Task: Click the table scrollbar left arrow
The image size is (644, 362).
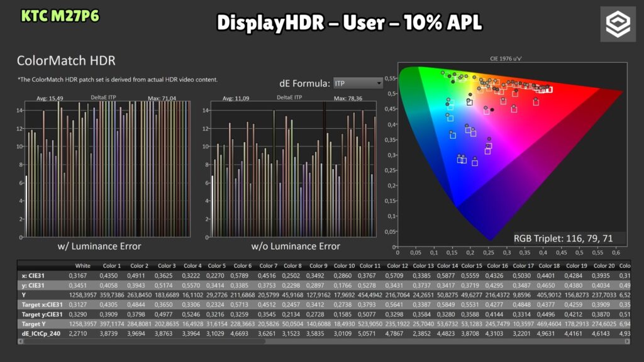Action: click(x=20, y=341)
